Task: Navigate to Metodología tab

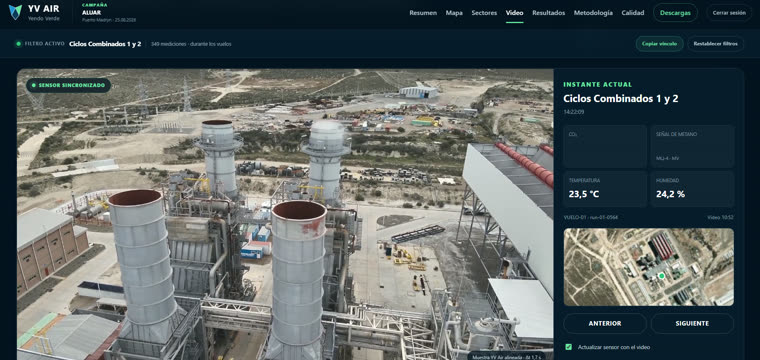Action: [x=593, y=13]
